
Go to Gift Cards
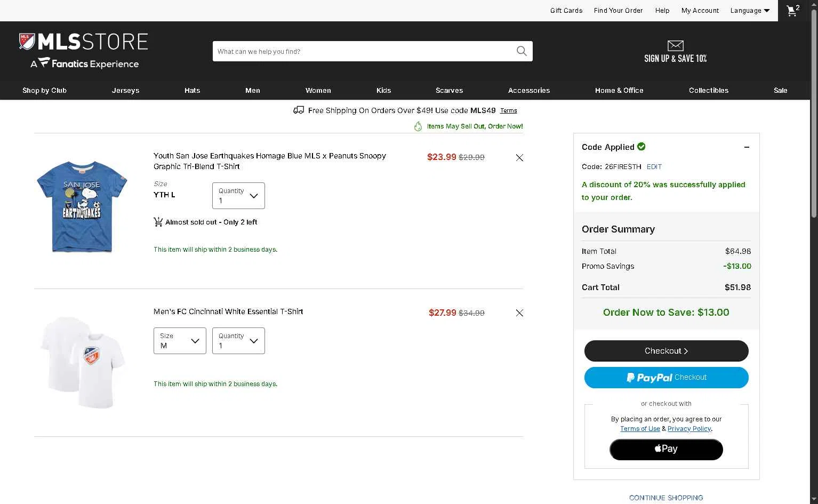(566, 11)
